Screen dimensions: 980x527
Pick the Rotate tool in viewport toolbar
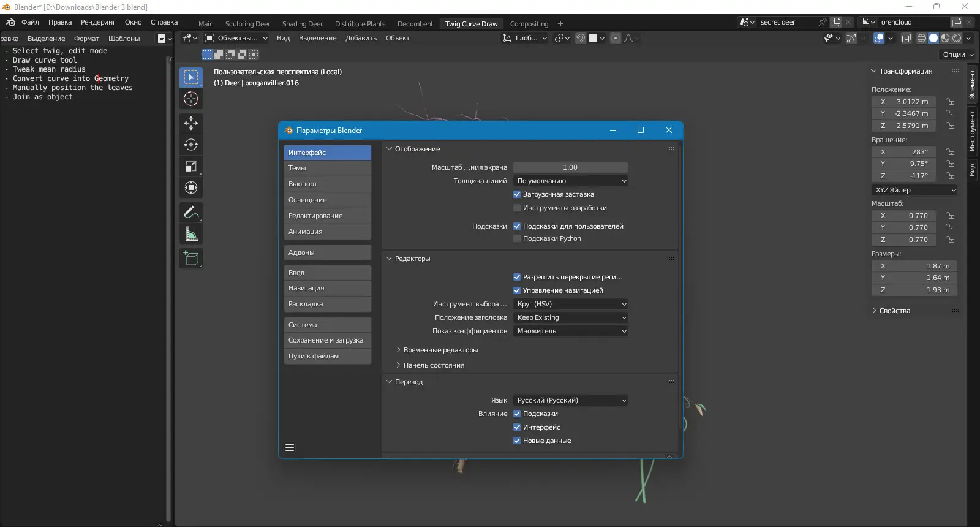coord(191,145)
